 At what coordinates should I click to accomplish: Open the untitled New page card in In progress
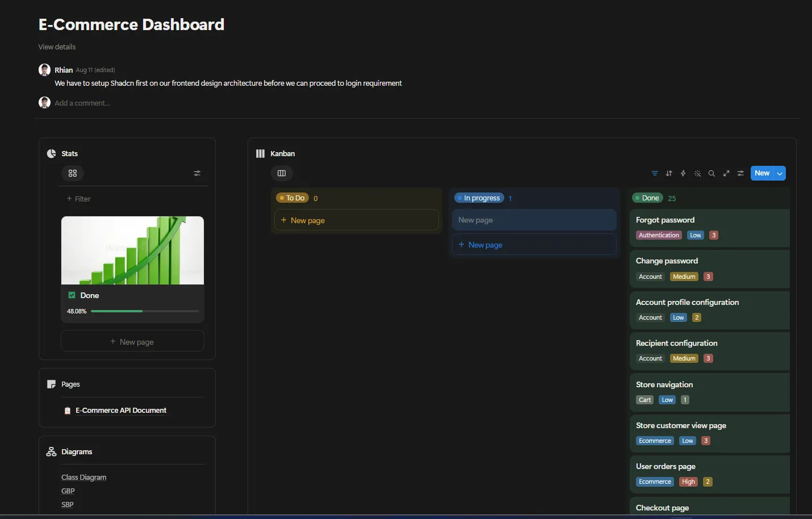534,220
